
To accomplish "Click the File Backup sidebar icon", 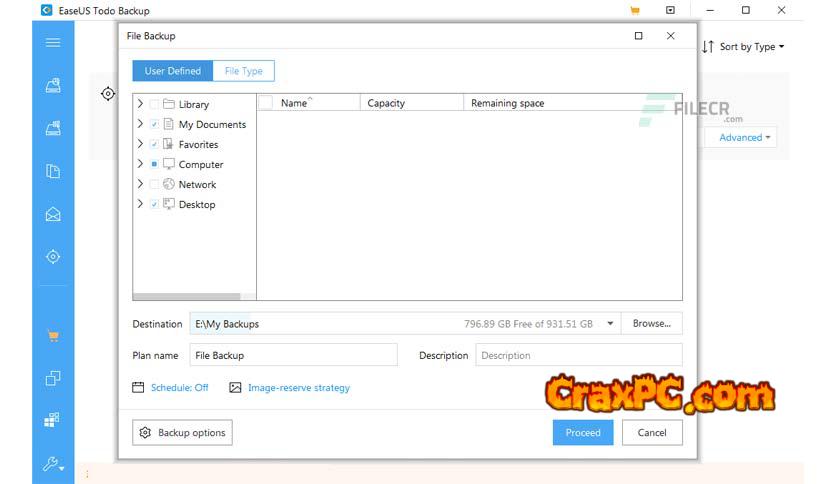I will click(x=53, y=171).
